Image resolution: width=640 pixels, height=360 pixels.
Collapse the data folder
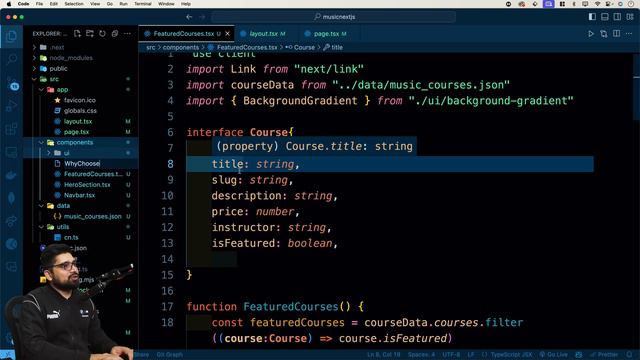coord(41,206)
